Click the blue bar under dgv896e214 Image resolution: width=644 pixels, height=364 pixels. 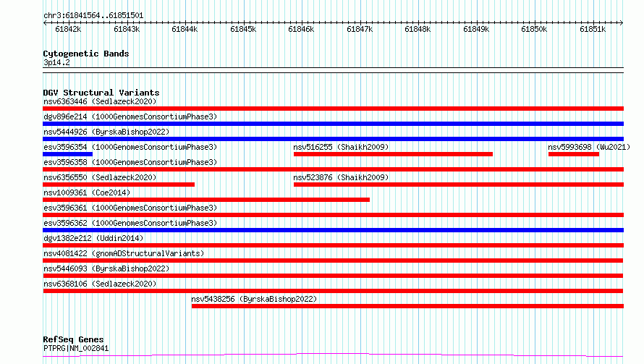pos(333,124)
